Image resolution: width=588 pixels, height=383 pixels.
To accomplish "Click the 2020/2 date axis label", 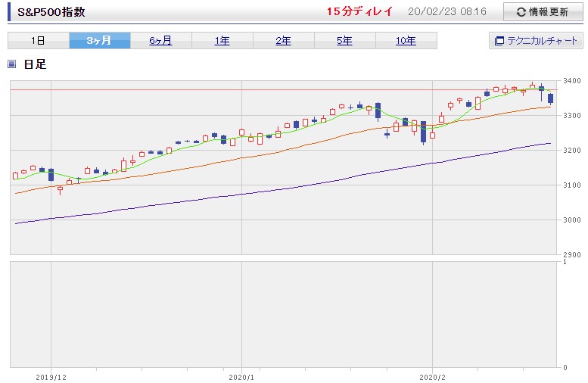I will pos(432,378).
